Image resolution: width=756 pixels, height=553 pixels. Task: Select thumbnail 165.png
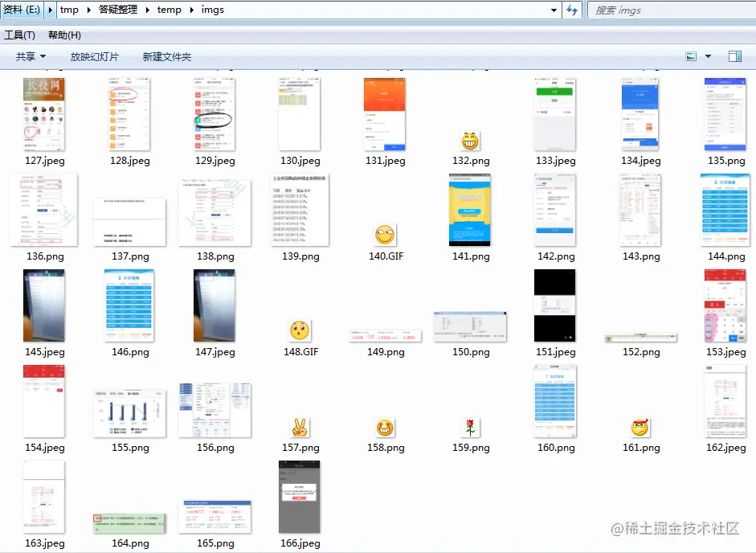215,517
